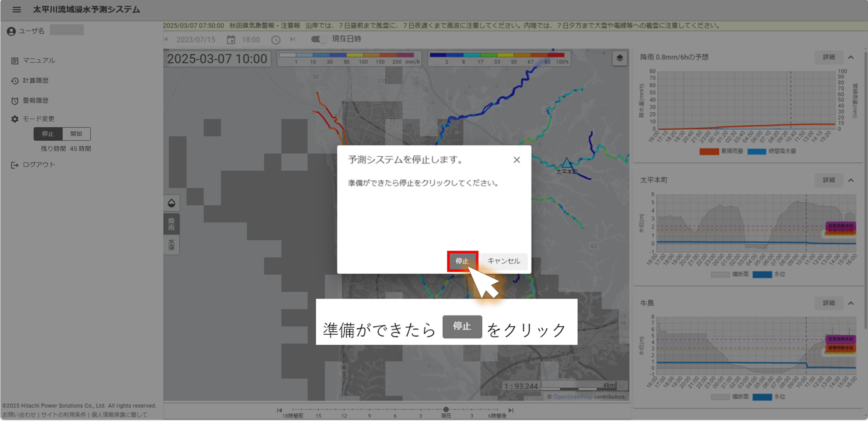Select the 停止 mode toggle in sidebar
868x421 pixels.
pyautogui.click(x=48, y=134)
